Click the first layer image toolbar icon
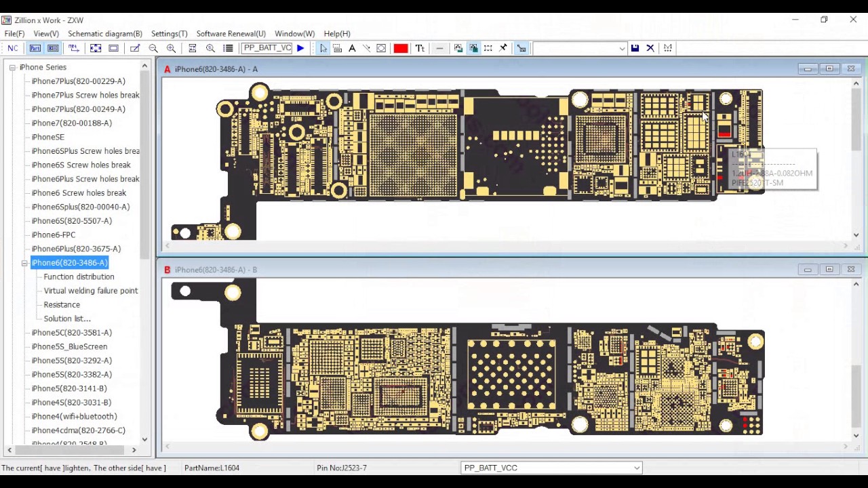Image resolution: width=868 pixels, height=488 pixels. 458,48
